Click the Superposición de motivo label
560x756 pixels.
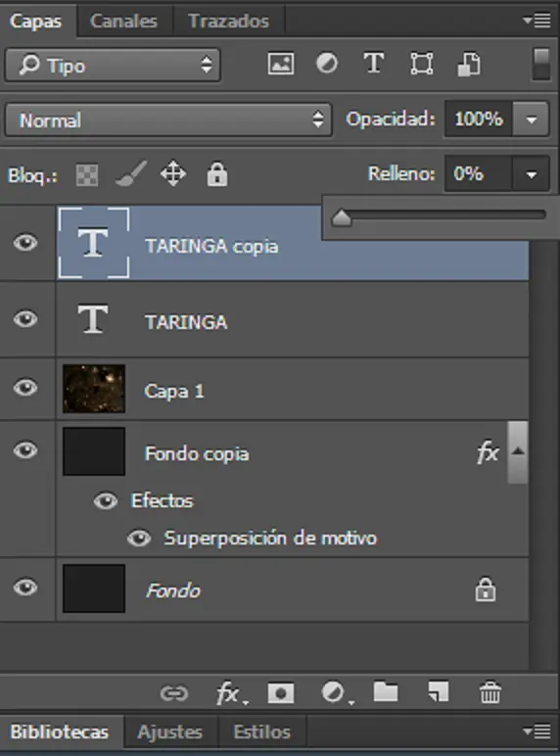pyautogui.click(x=270, y=538)
